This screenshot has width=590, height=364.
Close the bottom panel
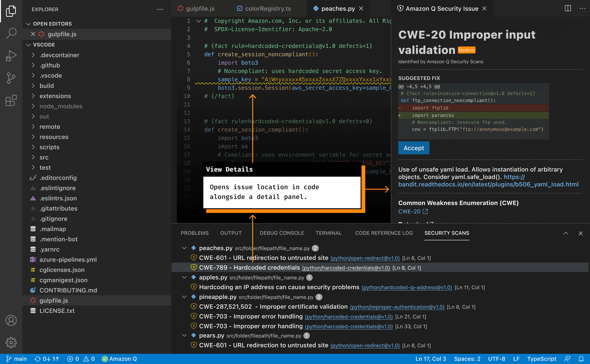pos(581,233)
